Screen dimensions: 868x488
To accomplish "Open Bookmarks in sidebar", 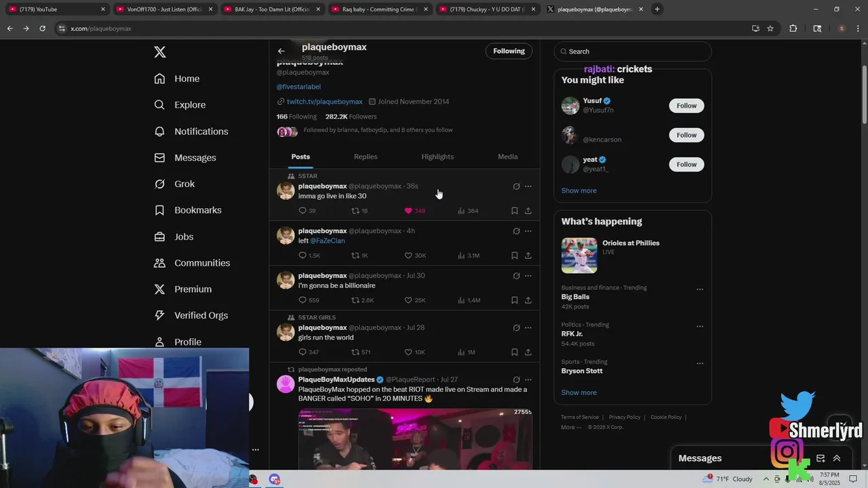I will click(188, 211).
